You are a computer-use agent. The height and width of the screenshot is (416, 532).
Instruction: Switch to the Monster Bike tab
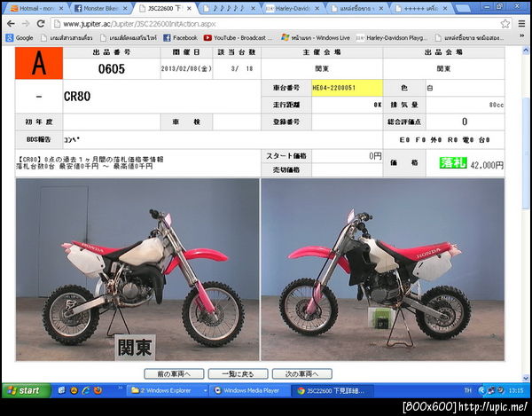coord(101,9)
